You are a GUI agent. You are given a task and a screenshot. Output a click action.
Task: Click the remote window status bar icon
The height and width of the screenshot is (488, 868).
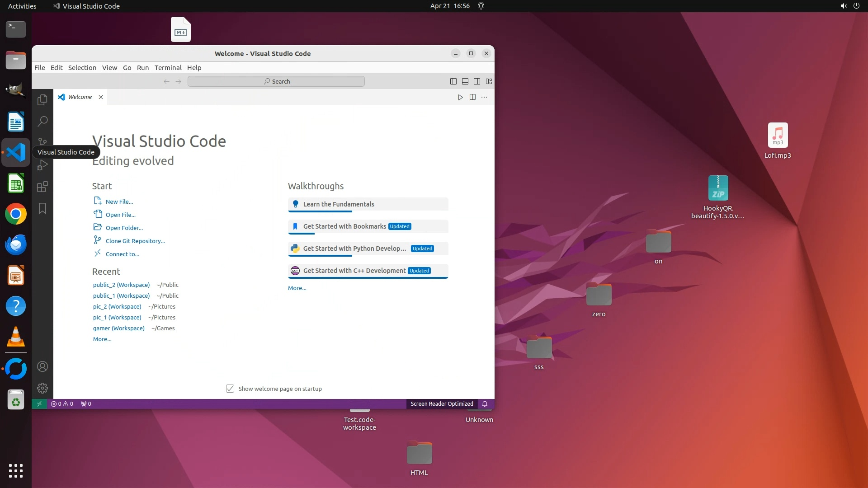[x=39, y=404]
